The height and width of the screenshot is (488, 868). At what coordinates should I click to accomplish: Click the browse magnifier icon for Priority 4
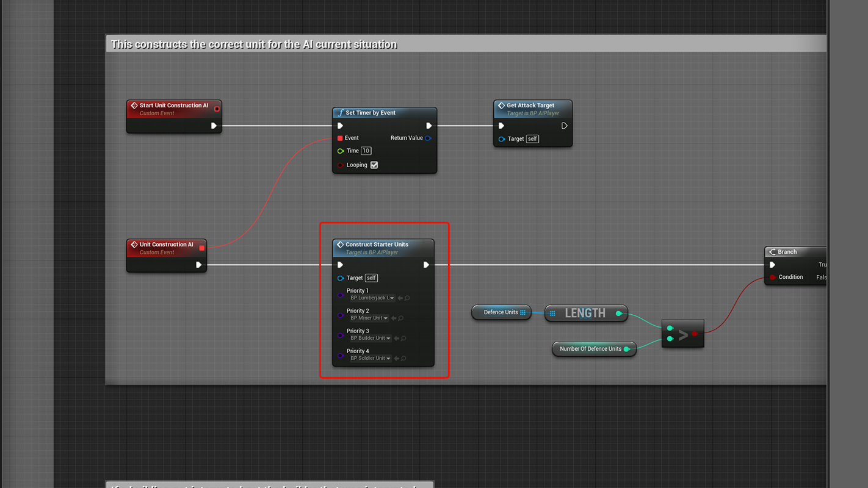pyautogui.click(x=403, y=359)
